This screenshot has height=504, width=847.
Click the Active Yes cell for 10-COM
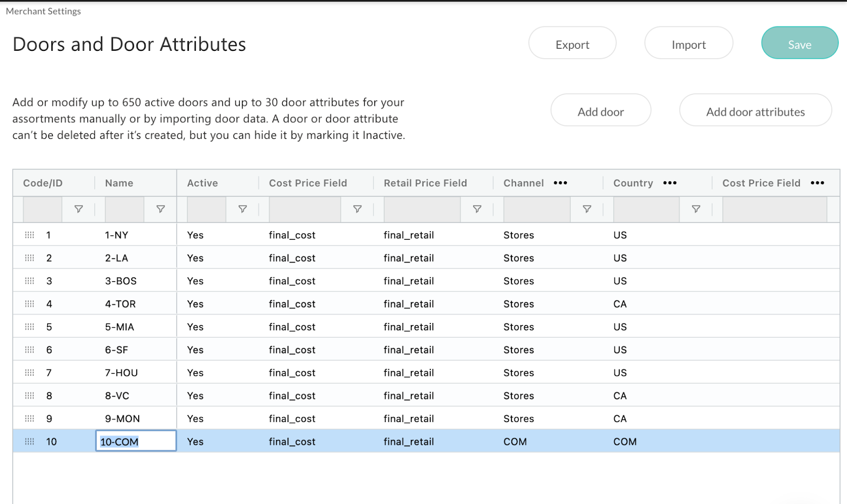(x=195, y=442)
